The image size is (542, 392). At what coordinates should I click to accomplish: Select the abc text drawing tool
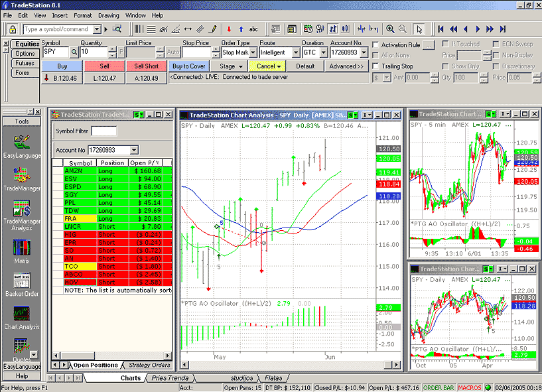pos(253,29)
